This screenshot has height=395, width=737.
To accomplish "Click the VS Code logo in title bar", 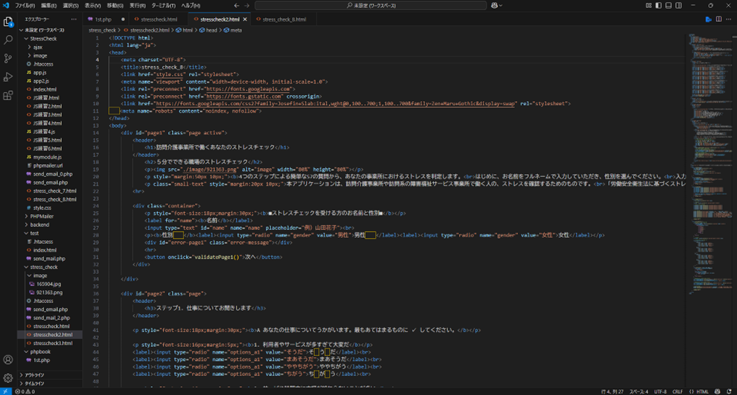I will click(6, 6).
